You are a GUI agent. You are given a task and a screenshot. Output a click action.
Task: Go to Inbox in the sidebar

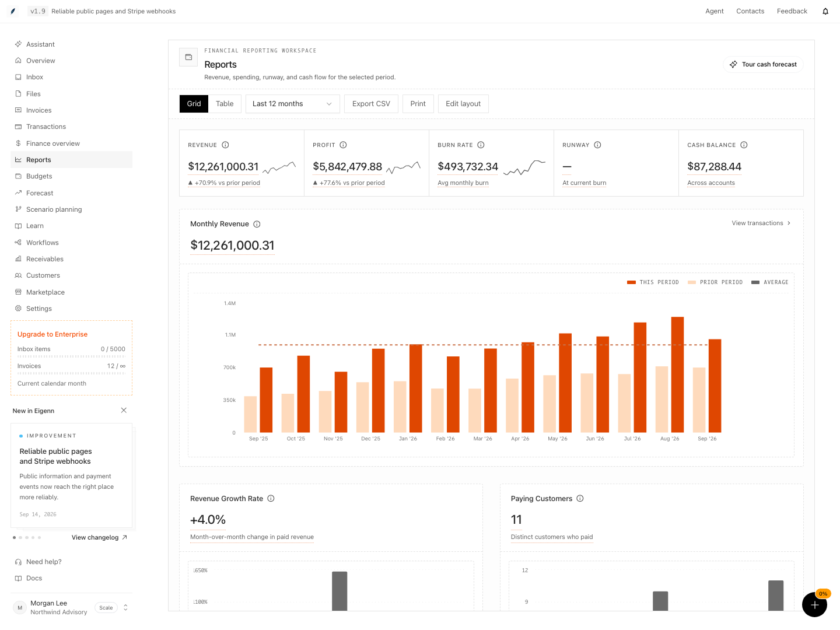[71, 77]
